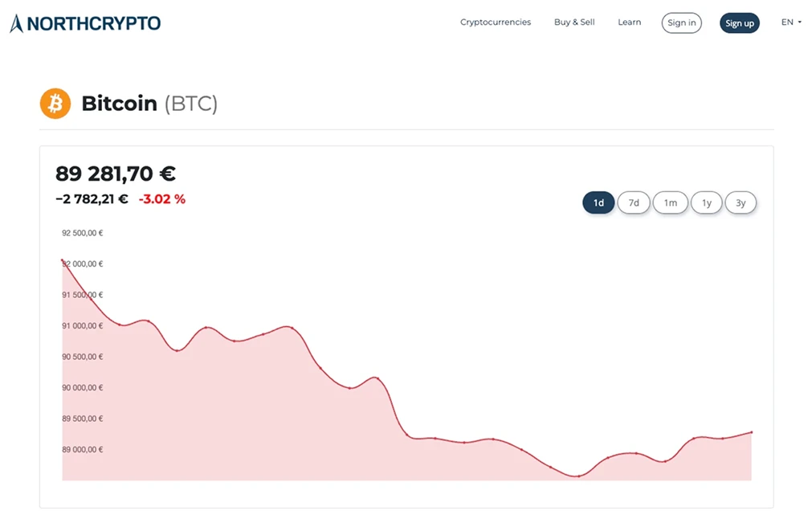Select the 3y chart timeframe
This screenshot has width=812, height=523.
[741, 202]
